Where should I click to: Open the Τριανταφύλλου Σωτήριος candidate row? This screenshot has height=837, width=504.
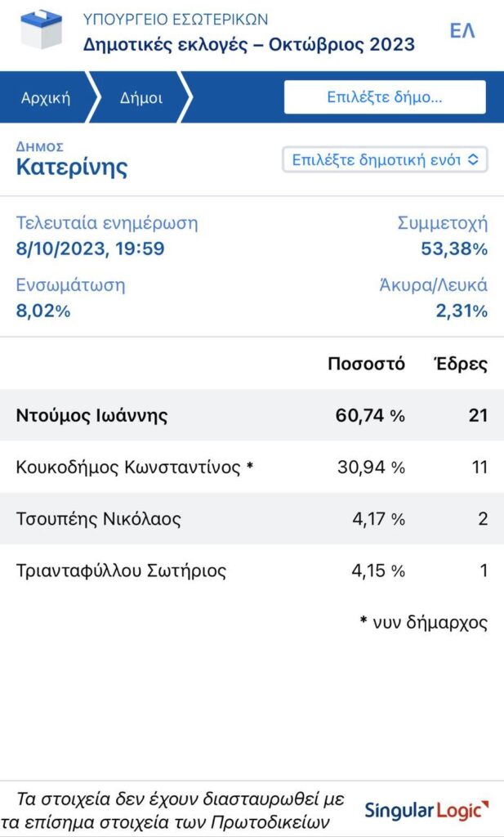click(x=252, y=571)
